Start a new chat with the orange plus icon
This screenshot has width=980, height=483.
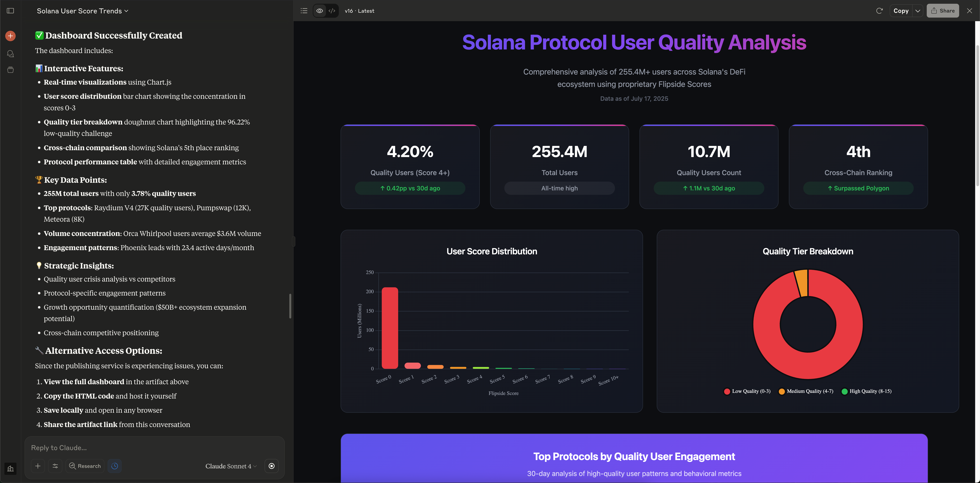pyautogui.click(x=11, y=36)
